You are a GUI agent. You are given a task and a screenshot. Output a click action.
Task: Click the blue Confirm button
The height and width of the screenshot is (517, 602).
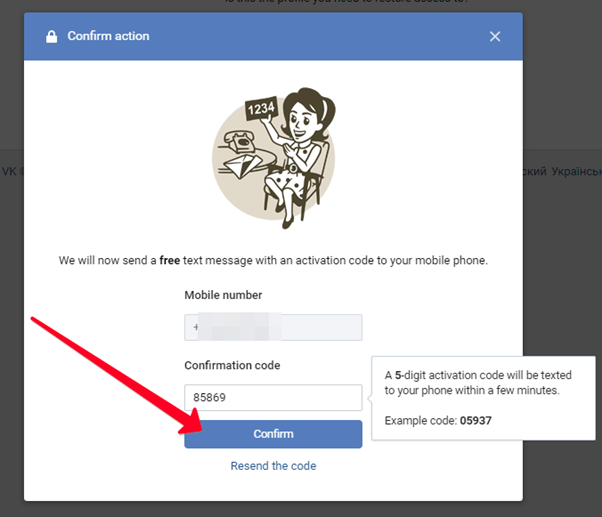coord(273,434)
